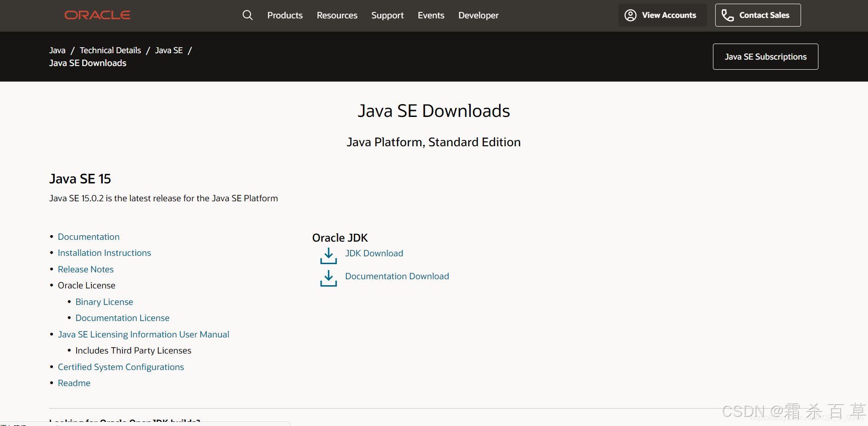Go to the Java SE breadcrumb

pos(169,50)
